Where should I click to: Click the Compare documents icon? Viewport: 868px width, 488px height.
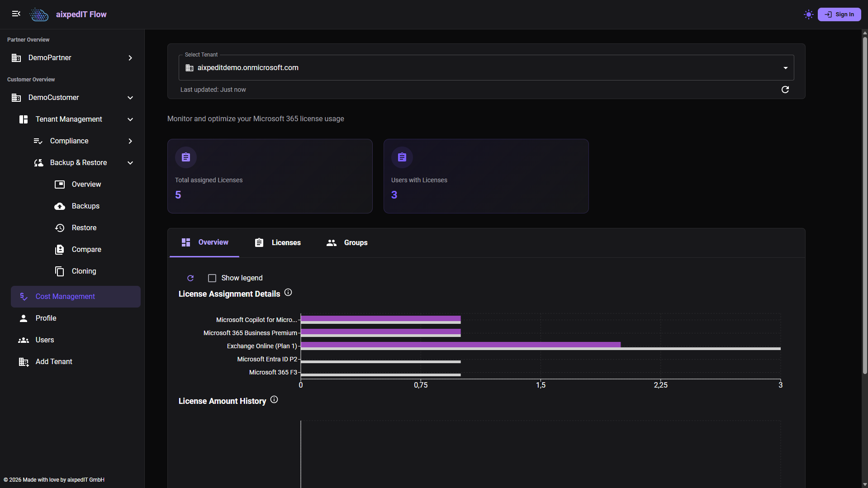pyautogui.click(x=60, y=250)
